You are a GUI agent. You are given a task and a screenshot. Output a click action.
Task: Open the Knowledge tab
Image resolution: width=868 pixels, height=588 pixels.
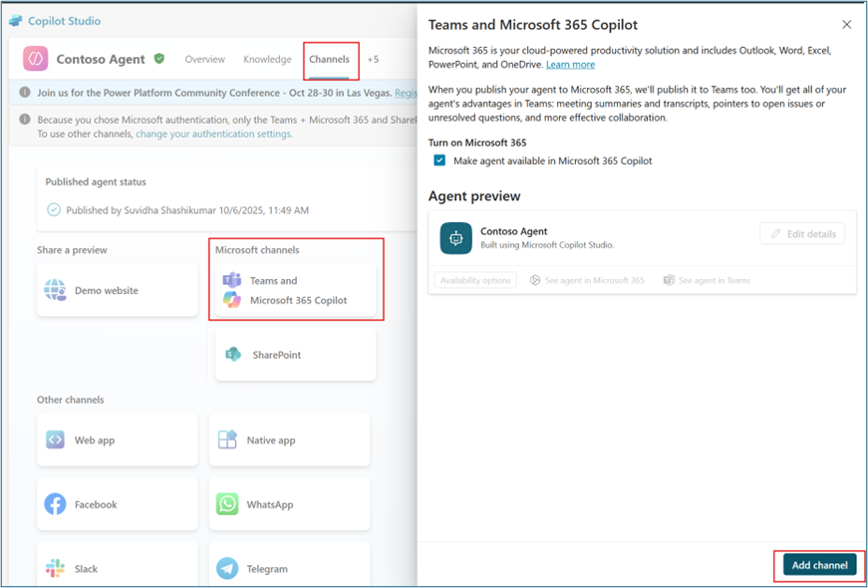267,59
